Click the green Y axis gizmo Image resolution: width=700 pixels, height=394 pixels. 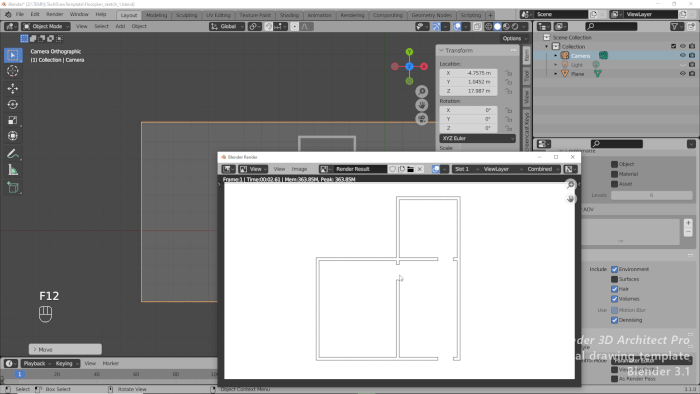[409, 52]
